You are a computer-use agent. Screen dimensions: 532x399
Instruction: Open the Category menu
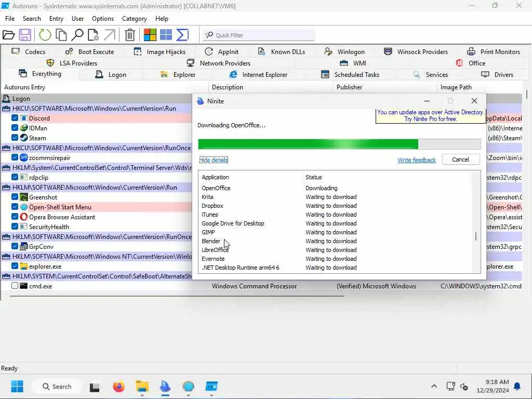click(x=135, y=19)
